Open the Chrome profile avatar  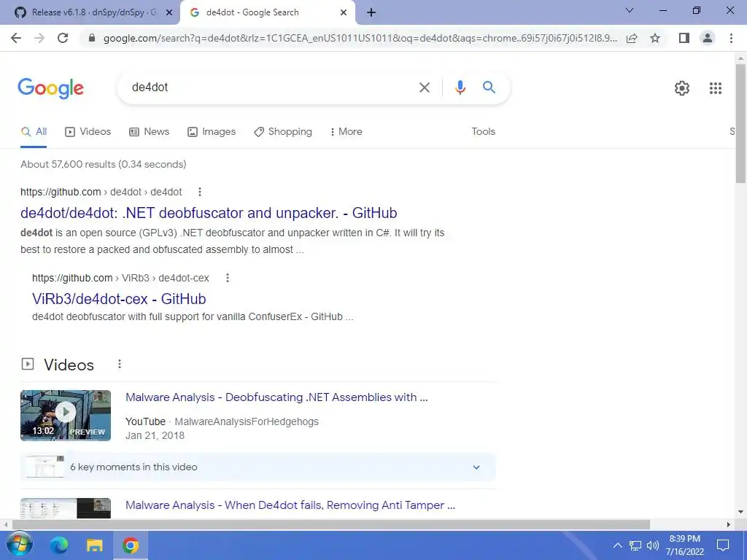coord(708,38)
